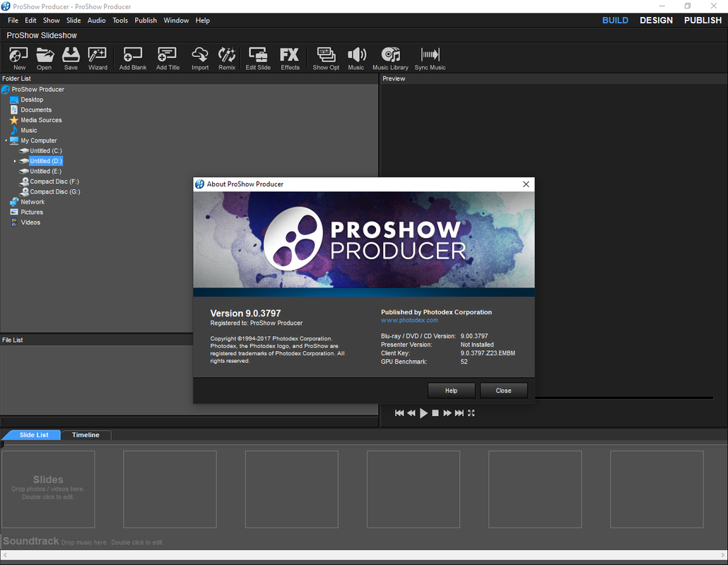Click Sync Music icon
The image size is (728, 565).
pos(430,59)
